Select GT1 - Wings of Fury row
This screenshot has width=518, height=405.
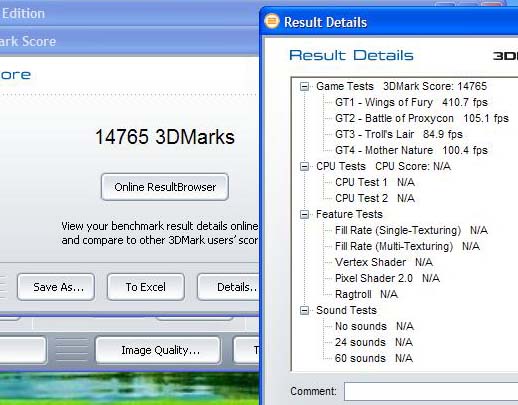click(411, 102)
